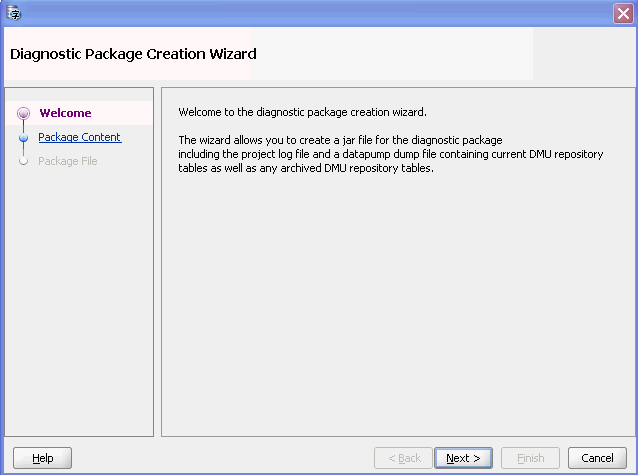Close the wizard with the X button

coord(623,14)
